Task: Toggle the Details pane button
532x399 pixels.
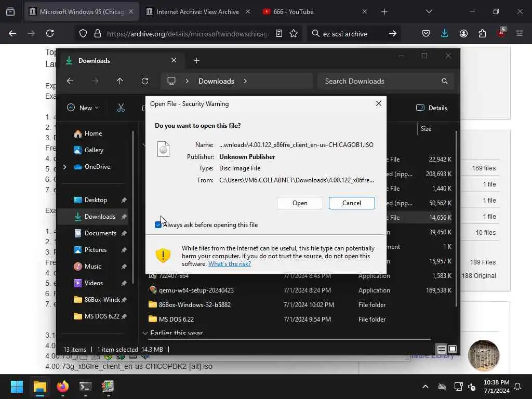Action: pyautogui.click(x=431, y=108)
